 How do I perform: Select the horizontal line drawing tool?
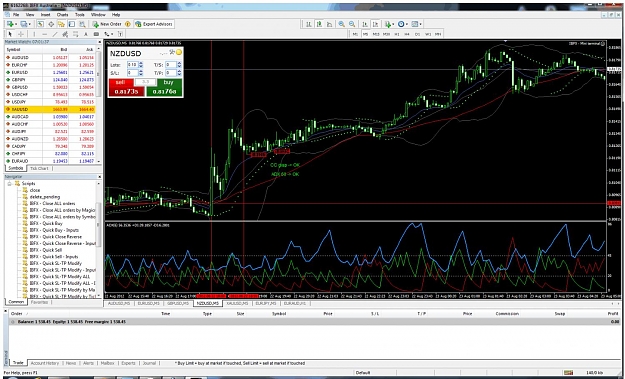pos(45,34)
